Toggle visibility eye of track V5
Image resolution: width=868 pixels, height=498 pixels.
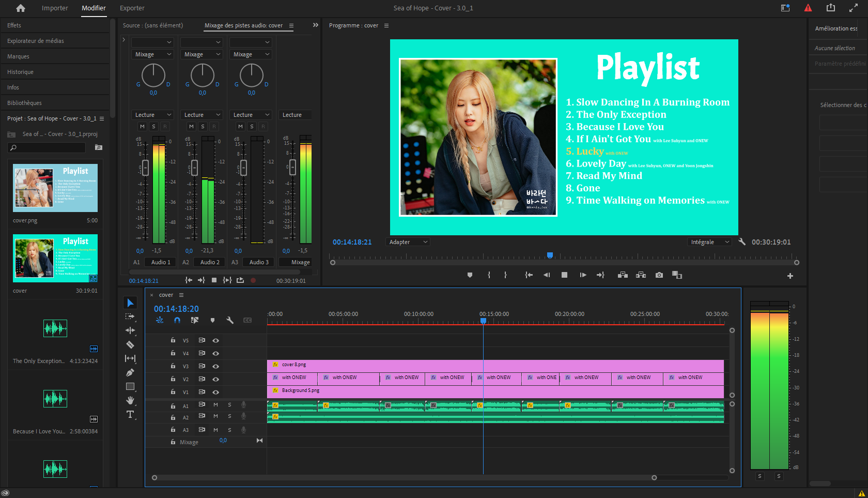[216, 341]
